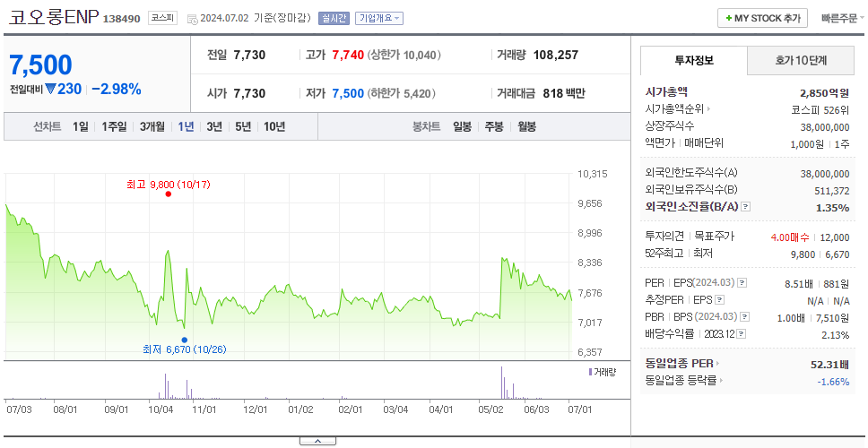The width and height of the screenshot is (868, 448).
Task: Toggle the 실시간 badge
Action: pos(334,18)
